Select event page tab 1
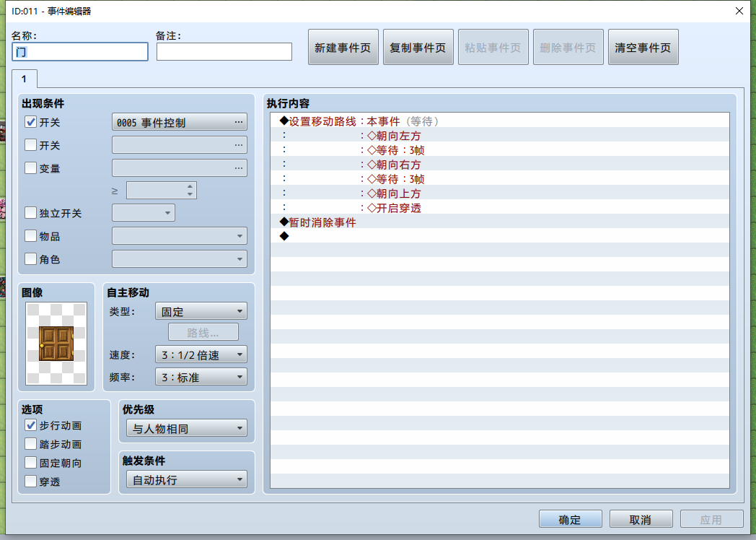The height and width of the screenshot is (540, 756). 24,79
